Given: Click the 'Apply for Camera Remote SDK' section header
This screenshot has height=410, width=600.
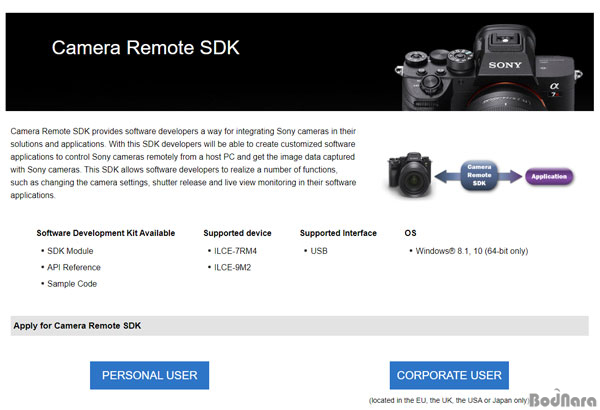Looking at the screenshot, I should click(x=299, y=326).
